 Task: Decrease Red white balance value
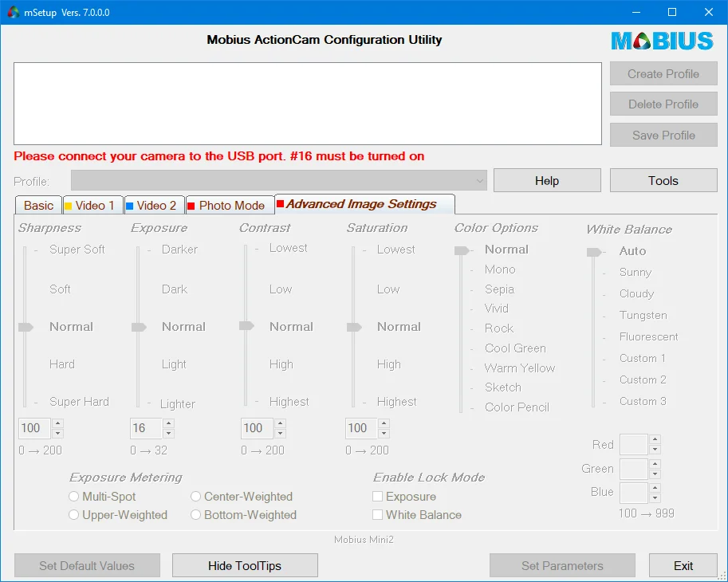pyautogui.click(x=655, y=450)
